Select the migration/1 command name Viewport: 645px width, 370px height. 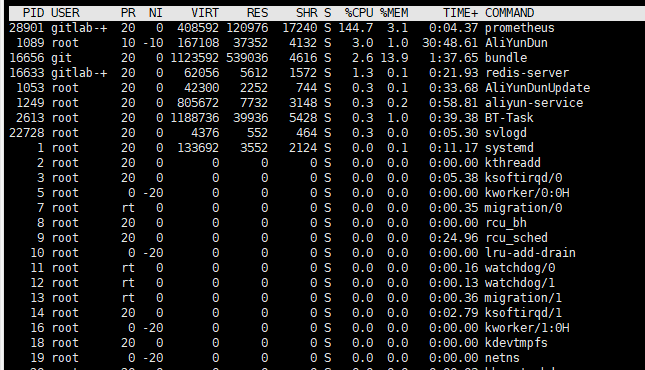coord(523,298)
